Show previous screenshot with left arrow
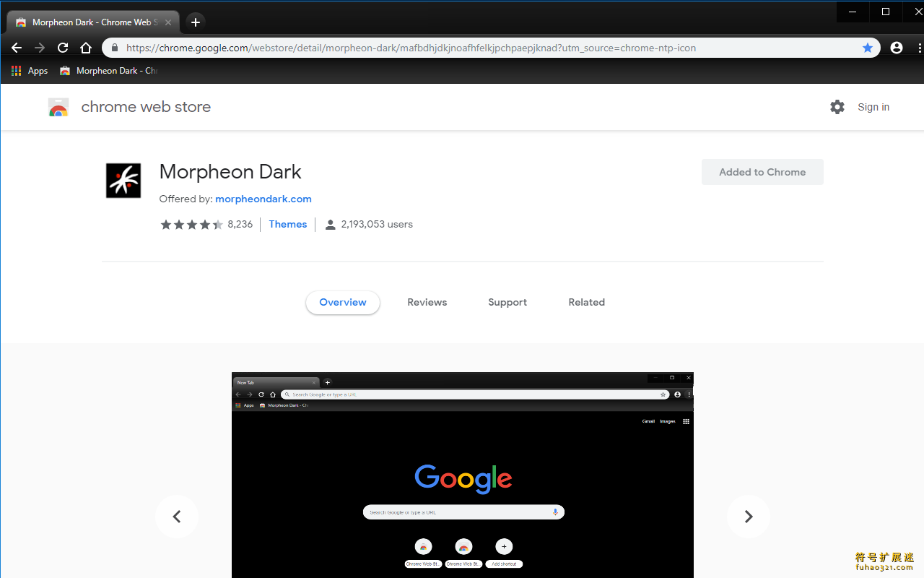The width and height of the screenshot is (924, 578). (177, 517)
